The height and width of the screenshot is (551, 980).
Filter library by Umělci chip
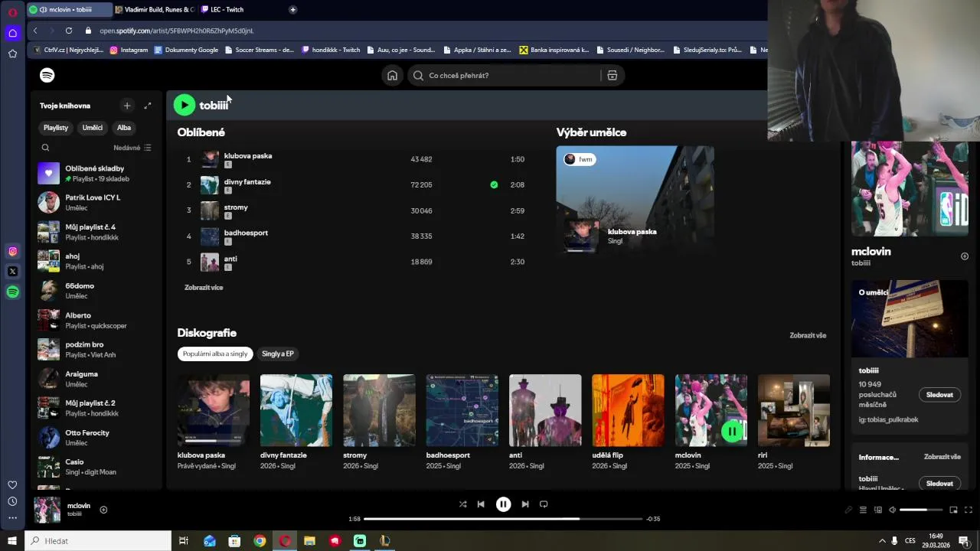click(x=93, y=128)
